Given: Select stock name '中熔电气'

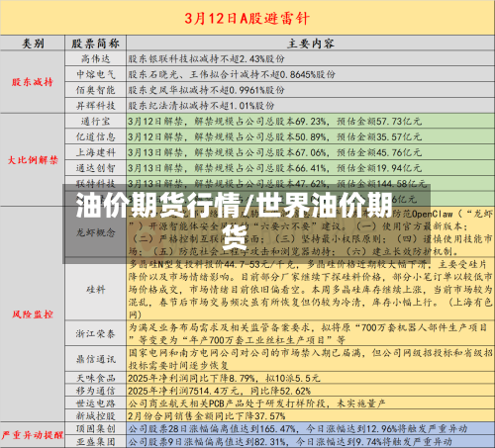Looking at the screenshot, I should coord(95,74).
